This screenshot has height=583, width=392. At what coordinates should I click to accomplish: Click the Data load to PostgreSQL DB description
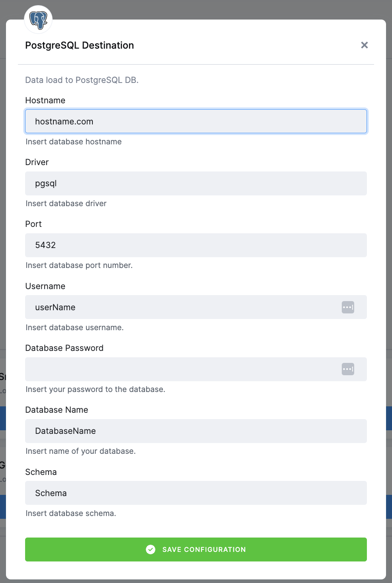click(82, 80)
